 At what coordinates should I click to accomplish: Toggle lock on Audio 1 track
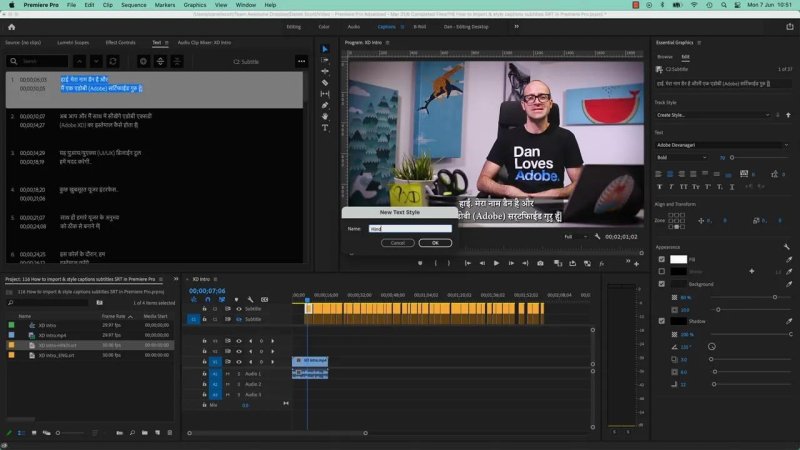(x=204, y=374)
